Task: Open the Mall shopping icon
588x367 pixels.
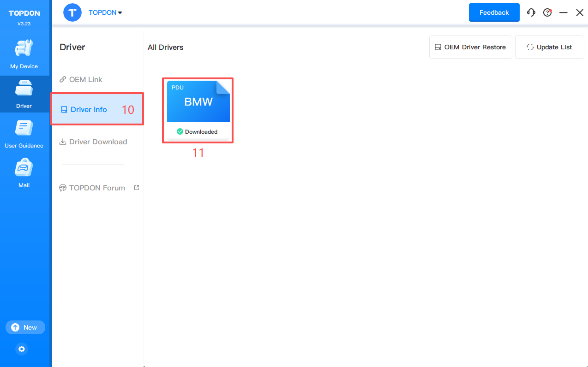Action: click(24, 173)
